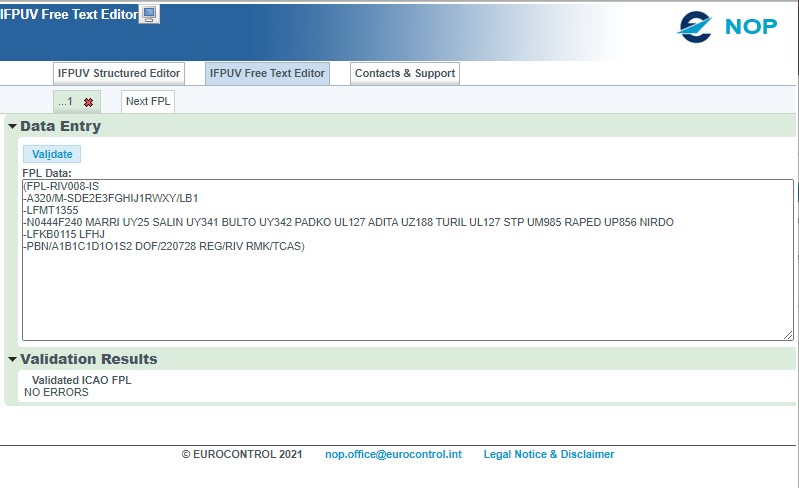Click the '-A320/M-SDE2E3FGHIJ1RWXY/LB1' line
Viewport: 799px width, 488px height.
[x=111, y=198]
